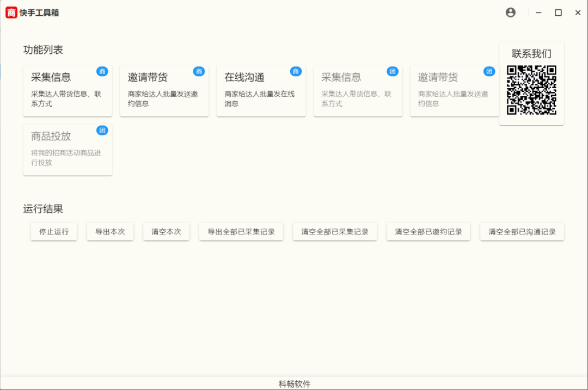Open the user account icon in titlebar

click(x=510, y=12)
